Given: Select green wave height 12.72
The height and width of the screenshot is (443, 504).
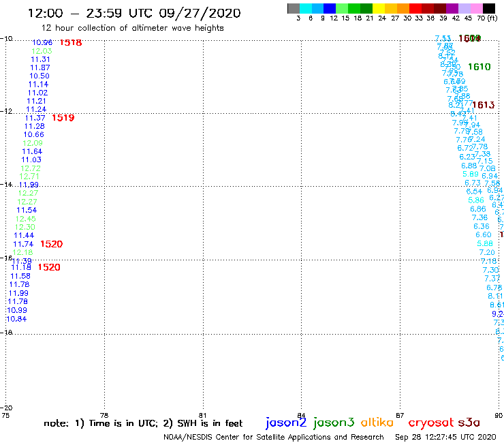Looking at the screenshot, I should pyautogui.click(x=31, y=168).
